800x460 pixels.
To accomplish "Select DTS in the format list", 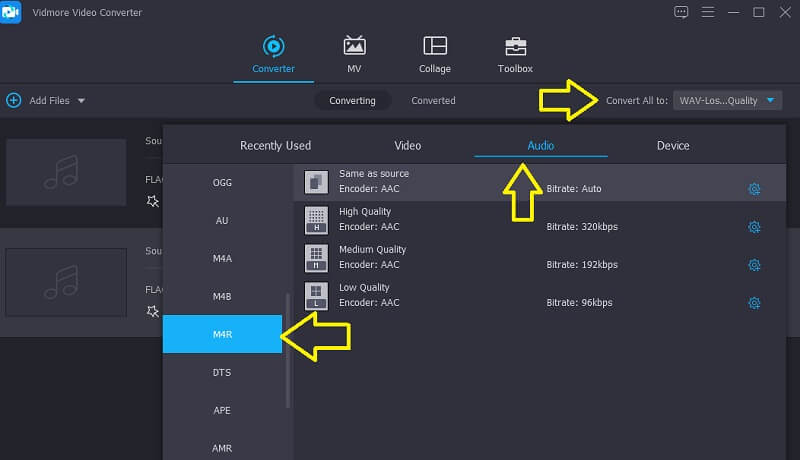I will [x=222, y=372].
